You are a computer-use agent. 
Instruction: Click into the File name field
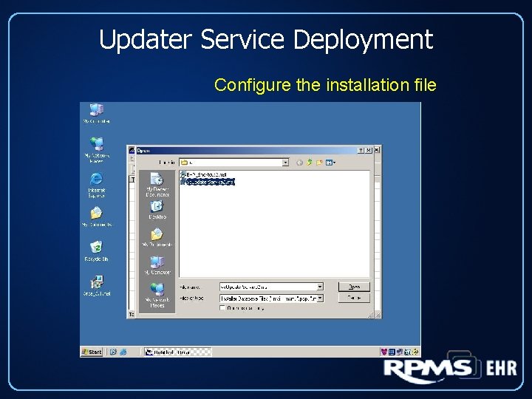pyautogui.click(x=268, y=287)
